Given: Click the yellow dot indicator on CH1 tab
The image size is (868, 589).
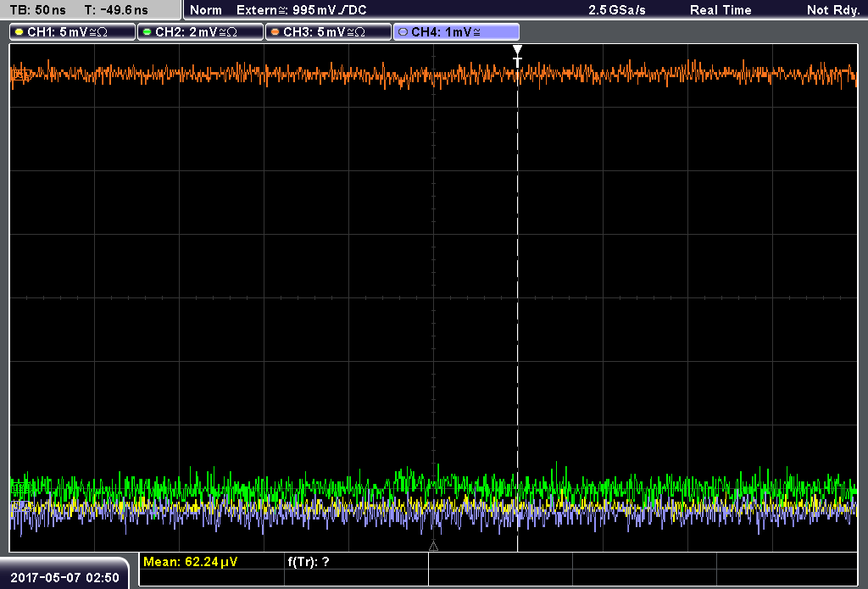Looking at the screenshot, I should 19,32.
